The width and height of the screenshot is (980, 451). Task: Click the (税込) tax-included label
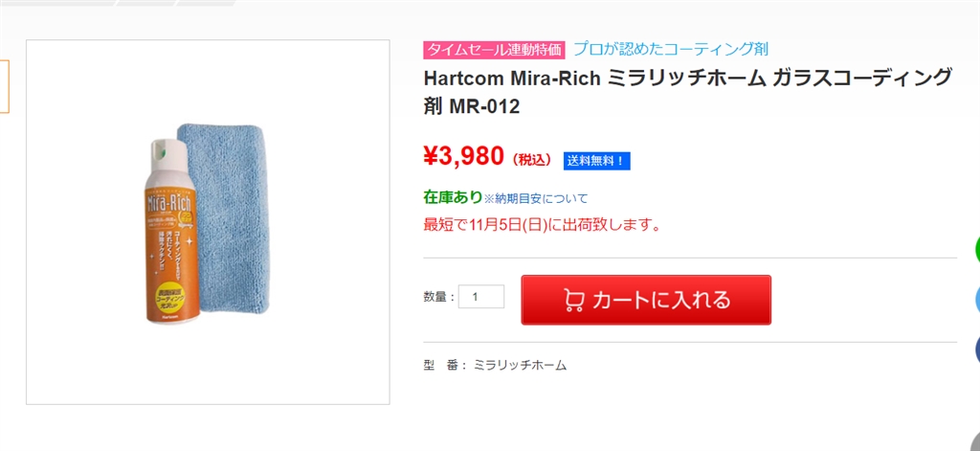click(x=532, y=160)
